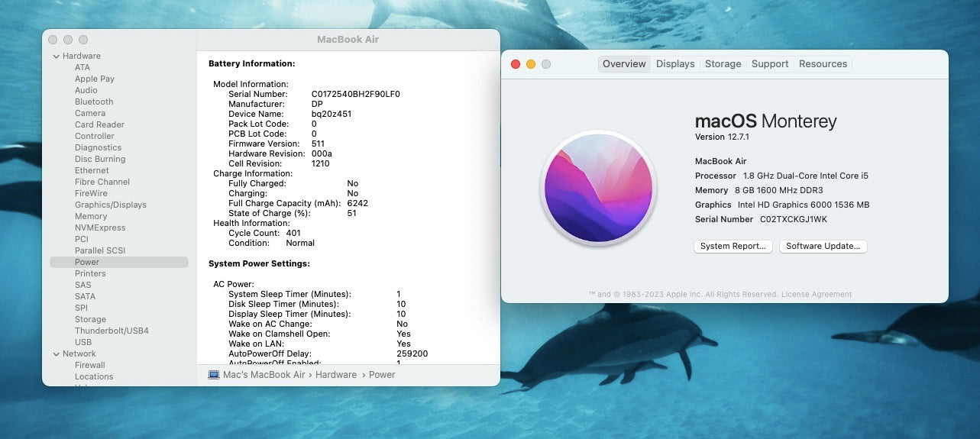The width and height of the screenshot is (980, 439).
Task: Choose Firewall under Network
Action: point(90,365)
